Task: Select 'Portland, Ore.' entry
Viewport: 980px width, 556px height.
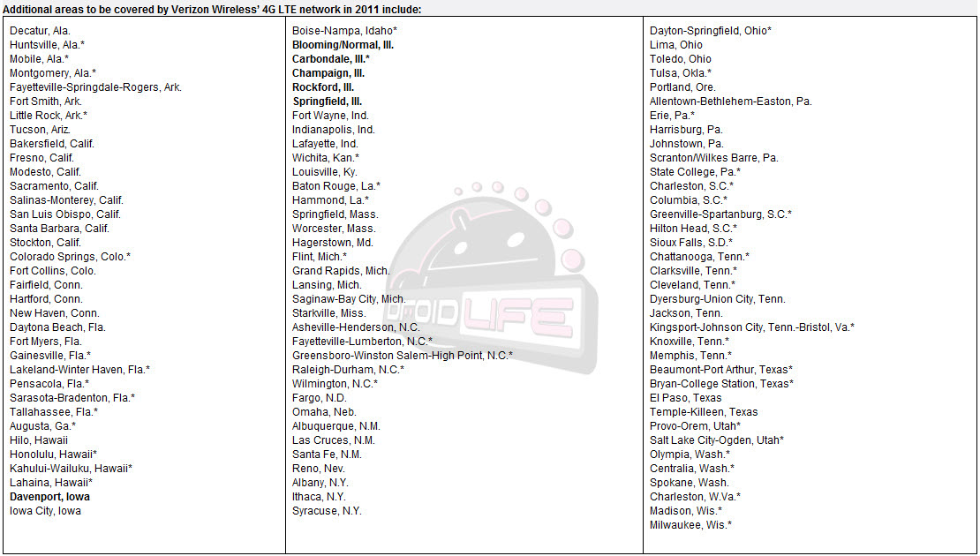Action: [x=683, y=87]
